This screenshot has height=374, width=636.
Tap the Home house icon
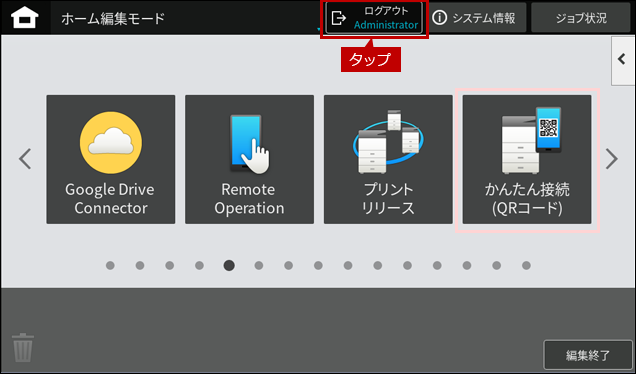pyautogui.click(x=25, y=18)
